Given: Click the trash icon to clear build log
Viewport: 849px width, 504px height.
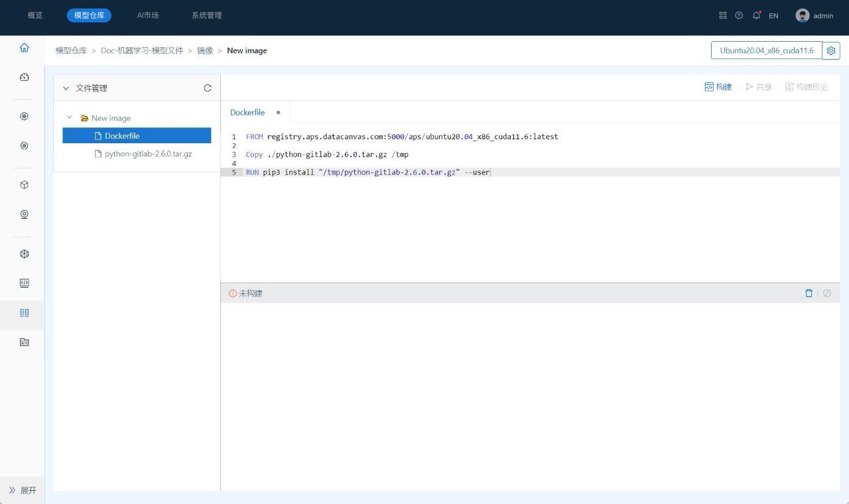Looking at the screenshot, I should coord(809,293).
